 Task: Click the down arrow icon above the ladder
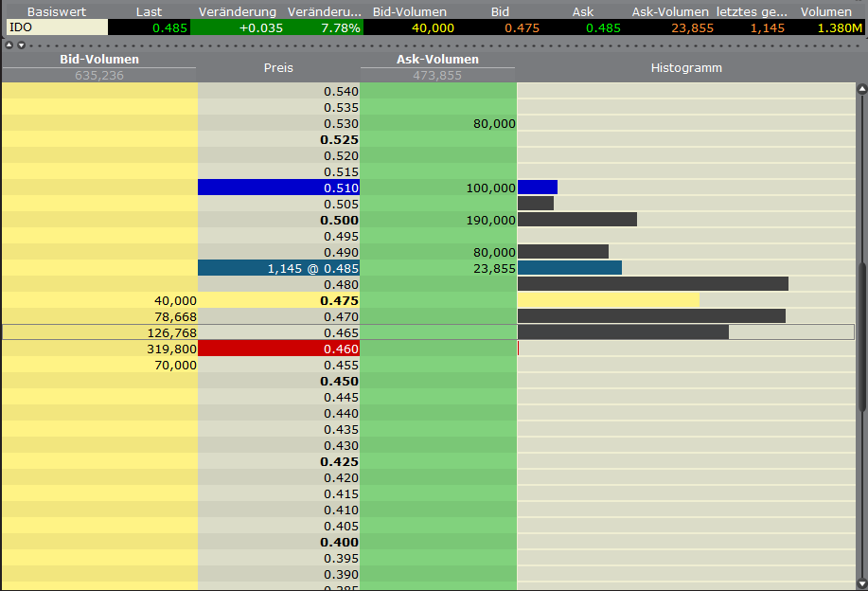[21, 45]
